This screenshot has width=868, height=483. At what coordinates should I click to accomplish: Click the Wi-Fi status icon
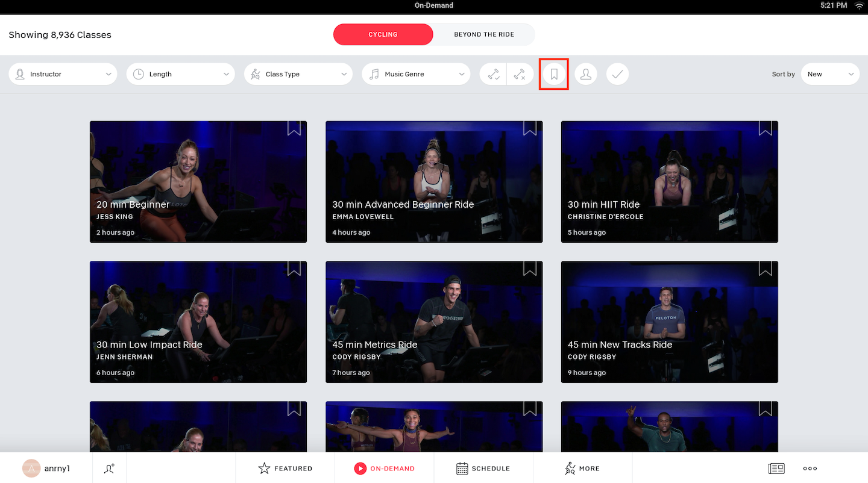click(859, 5)
